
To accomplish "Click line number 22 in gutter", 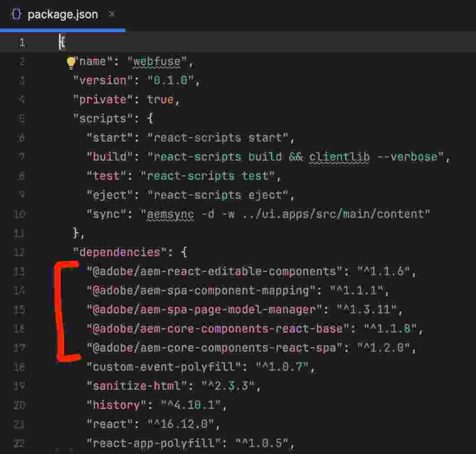I will [19, 443].
